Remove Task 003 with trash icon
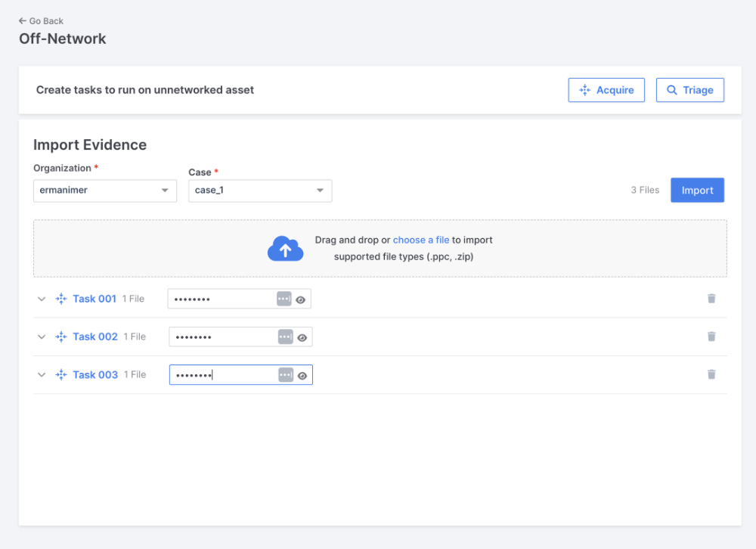This screenshot has width=756, height=549. point(711,374)
